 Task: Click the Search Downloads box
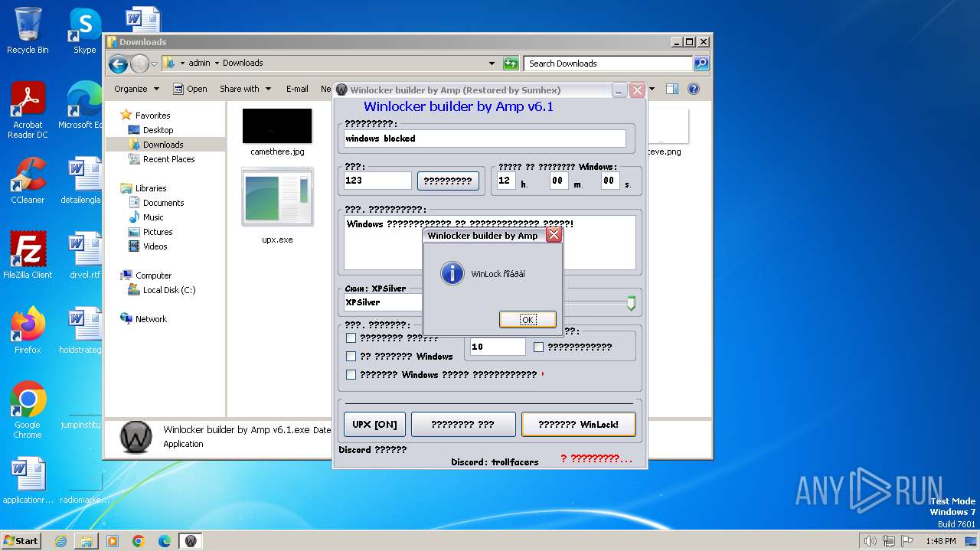[x=609, y=64]
